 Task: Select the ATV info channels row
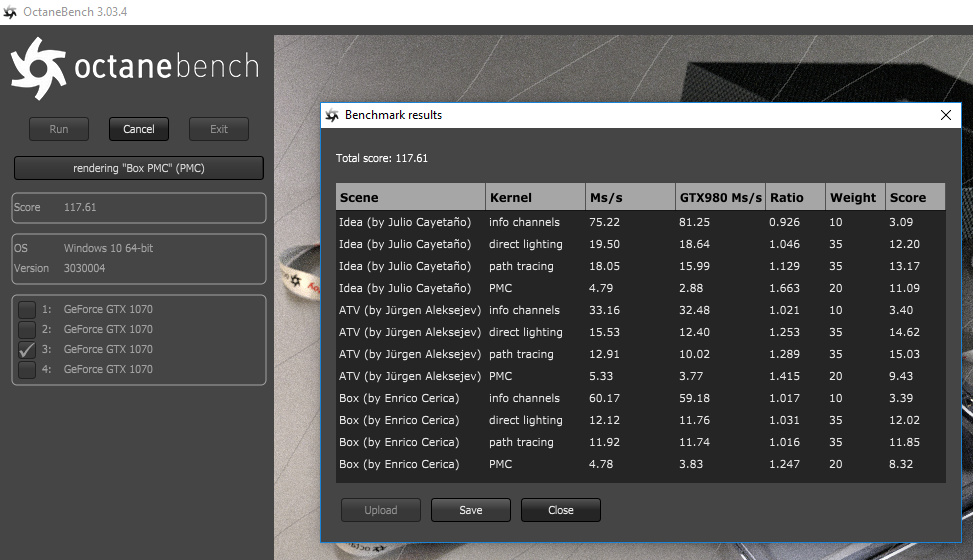pos(641,310)
